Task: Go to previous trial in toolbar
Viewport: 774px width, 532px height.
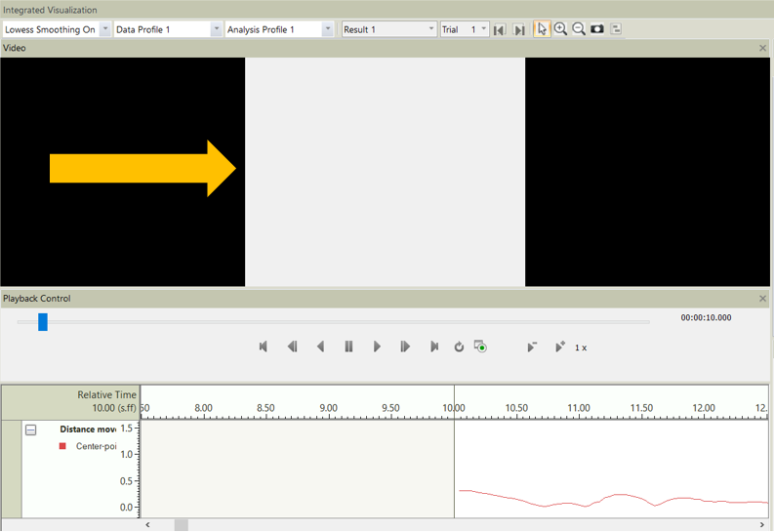Action: pos(499,30)
